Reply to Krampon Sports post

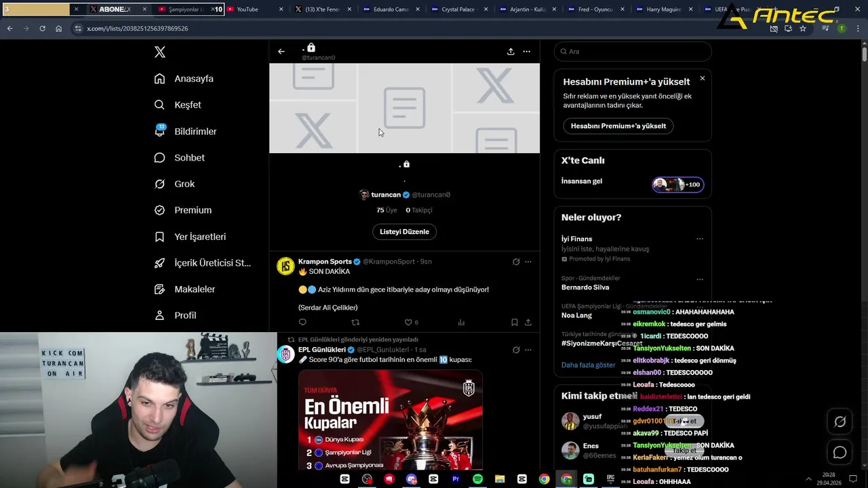(x=302, y=323)
